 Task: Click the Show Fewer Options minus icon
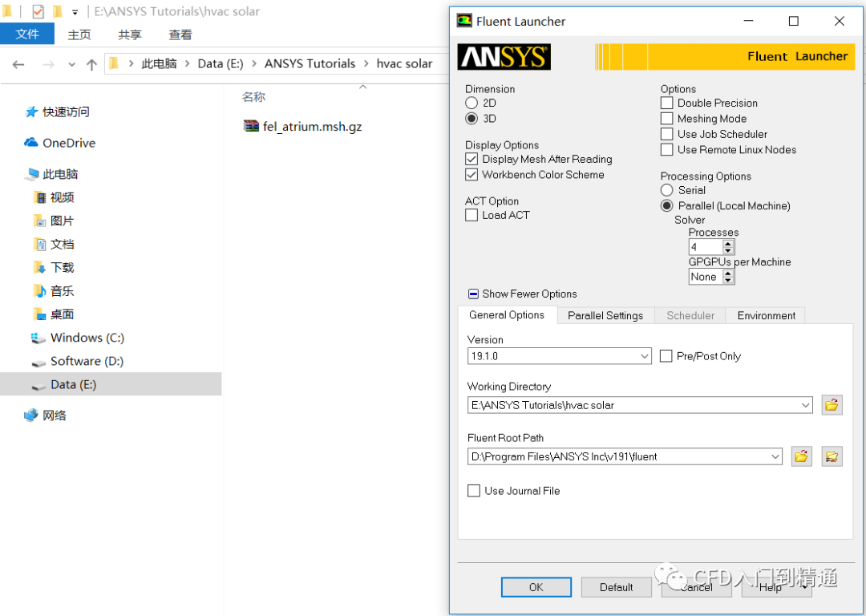(473, 294)
